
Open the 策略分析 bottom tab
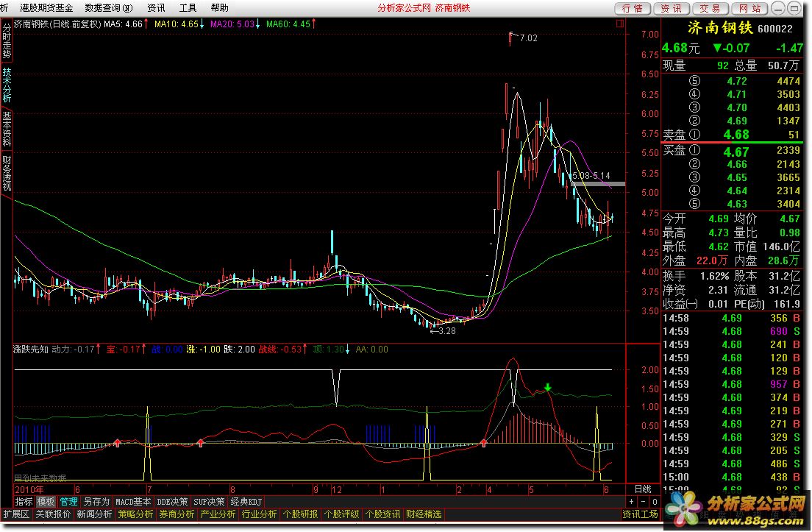tap(135, 514)
